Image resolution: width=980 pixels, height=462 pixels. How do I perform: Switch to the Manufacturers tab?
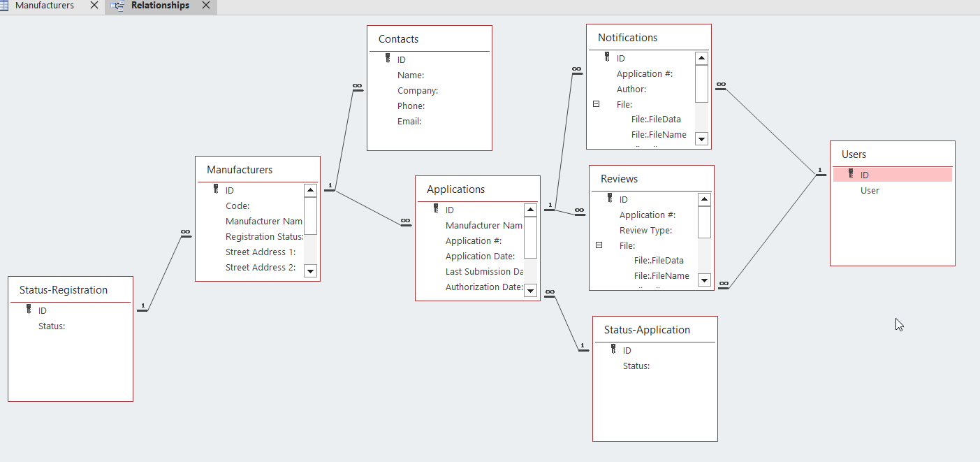click(x=44, y=6)
